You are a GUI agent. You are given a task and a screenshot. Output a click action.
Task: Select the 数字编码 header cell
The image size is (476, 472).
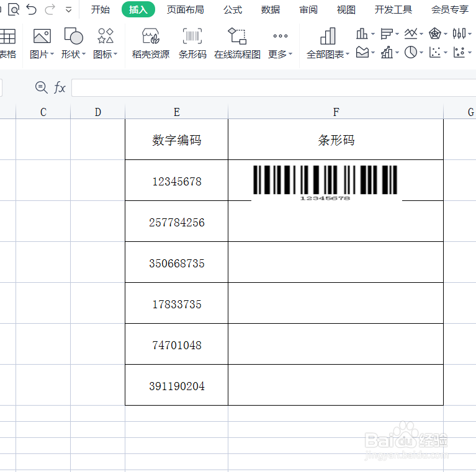tap(177, 140)
